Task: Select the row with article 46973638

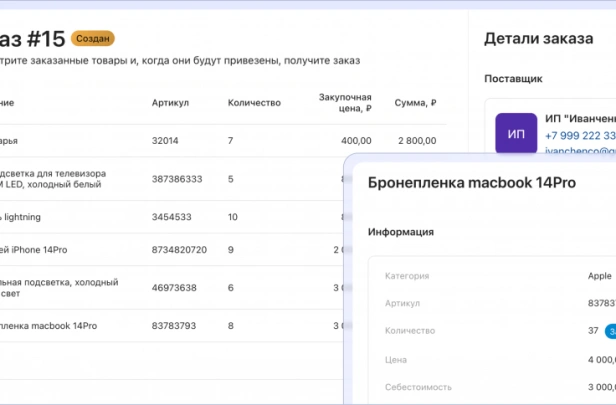Action: click(x=172, y=288)
